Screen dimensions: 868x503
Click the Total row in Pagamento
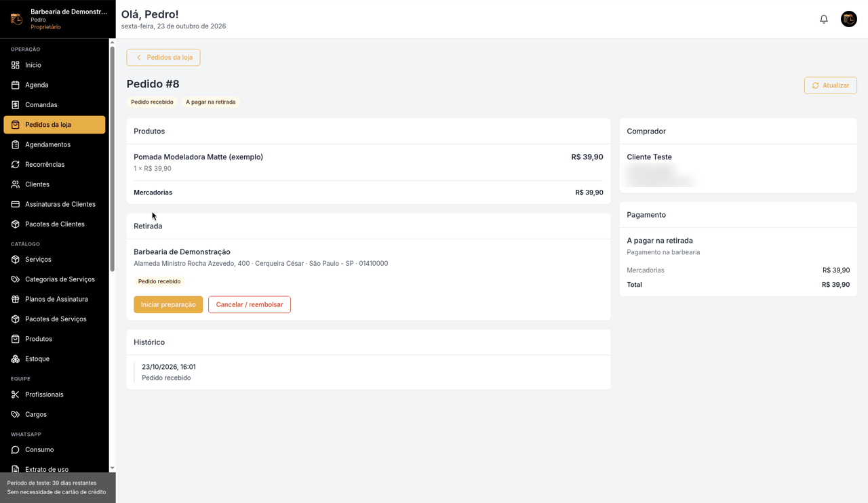click(738, 285)
